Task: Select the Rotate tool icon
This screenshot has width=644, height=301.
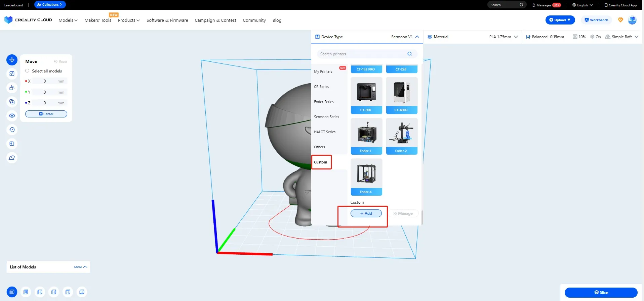Action: [x=12, y=88]
